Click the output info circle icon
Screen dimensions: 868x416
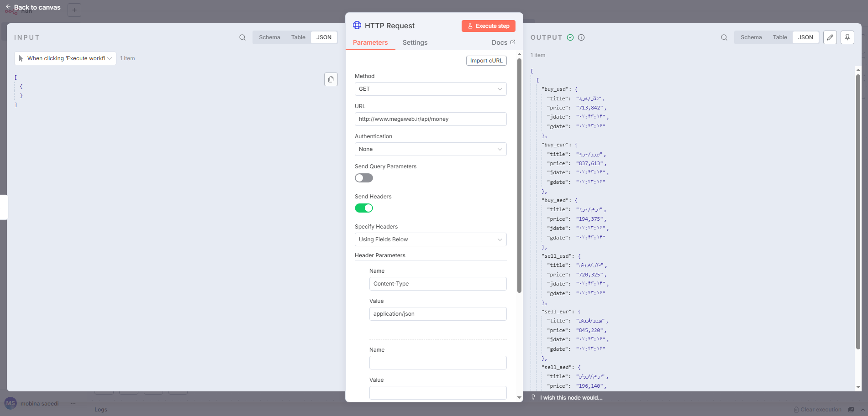(581, 37)
